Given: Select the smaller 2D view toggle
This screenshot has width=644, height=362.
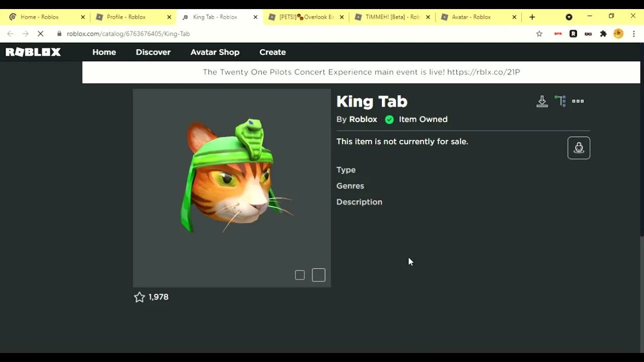Looking at the screenshot, I should [300, 275].
